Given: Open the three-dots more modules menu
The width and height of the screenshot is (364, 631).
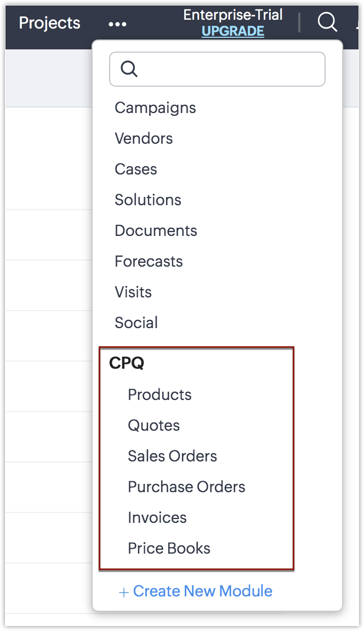Looking at the screenshot, I should click(117, 24).
